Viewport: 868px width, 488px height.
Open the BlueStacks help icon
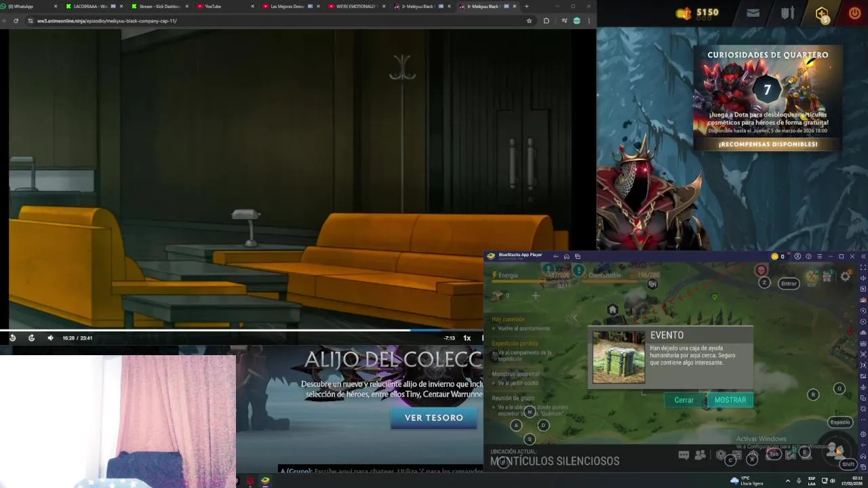coord(808,256)
